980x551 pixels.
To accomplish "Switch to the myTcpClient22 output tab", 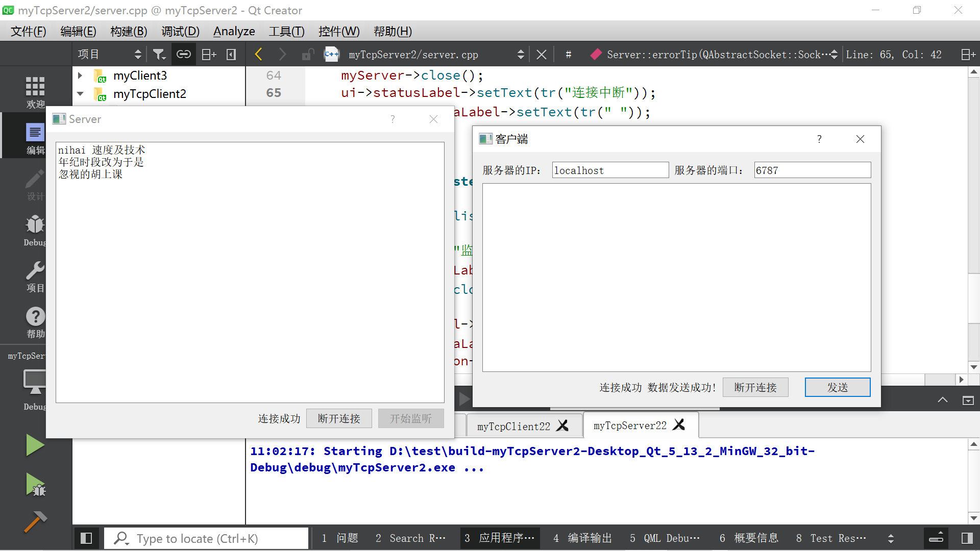I will 513,426.
